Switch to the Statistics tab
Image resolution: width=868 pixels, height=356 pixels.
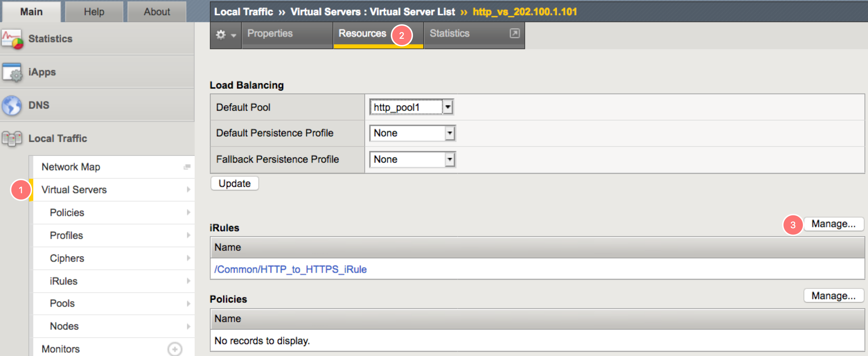pyautogui.click(x=450, y=33)
